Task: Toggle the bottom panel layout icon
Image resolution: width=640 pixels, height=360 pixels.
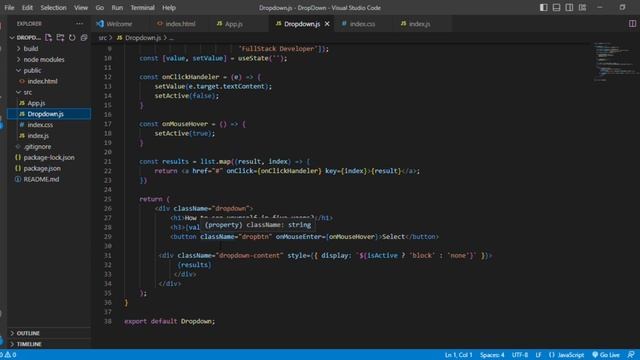Action: tap(556, 7)
